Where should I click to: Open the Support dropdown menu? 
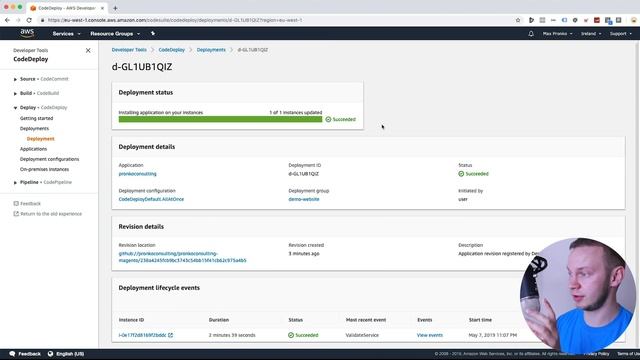(621, 34)
